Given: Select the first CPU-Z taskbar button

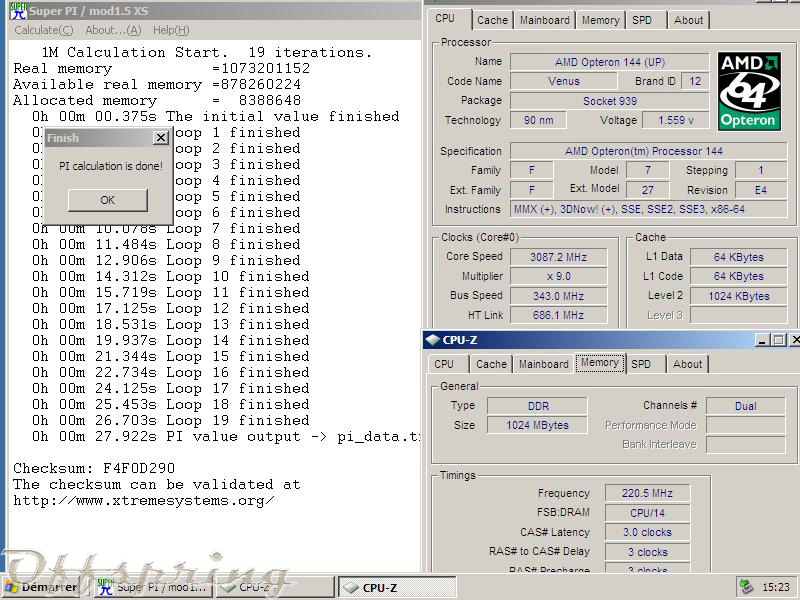Looking at the screenshot, I should 274,587.
